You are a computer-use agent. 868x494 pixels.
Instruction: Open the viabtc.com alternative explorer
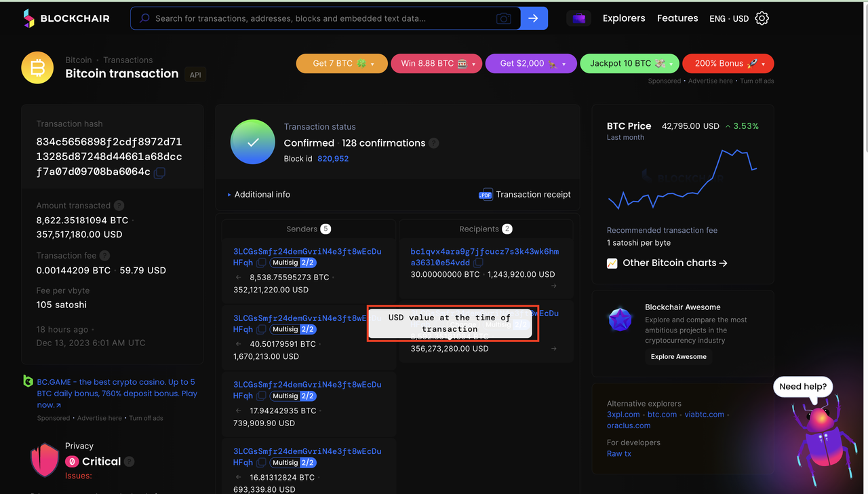point(705,415)
